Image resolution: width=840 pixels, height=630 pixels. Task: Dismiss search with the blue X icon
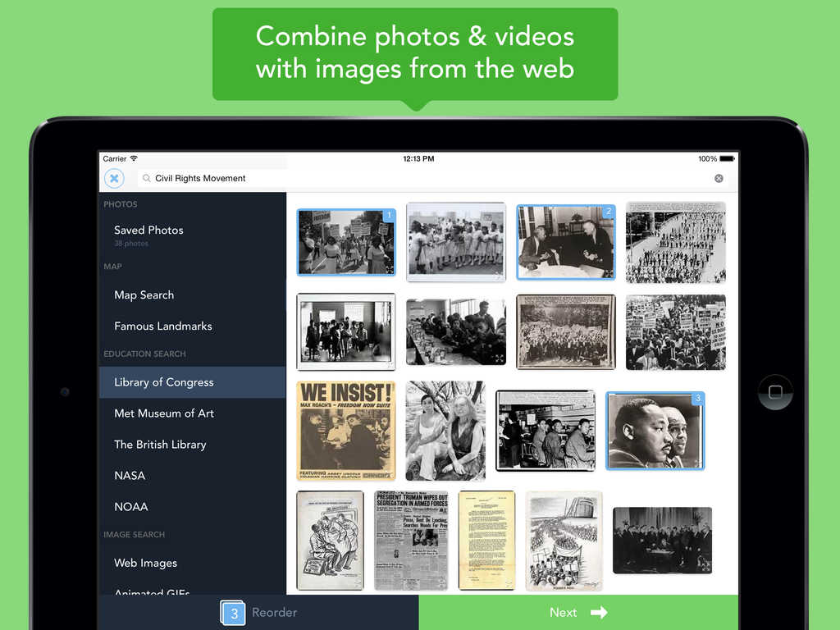click(114, 178)
